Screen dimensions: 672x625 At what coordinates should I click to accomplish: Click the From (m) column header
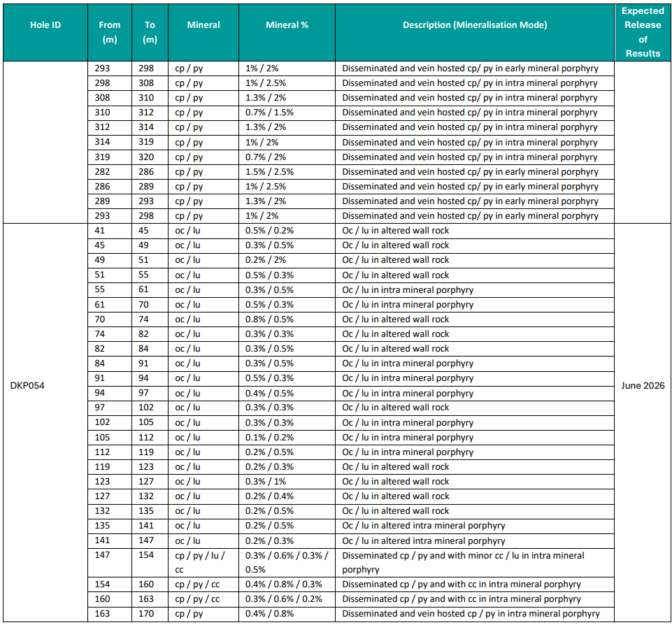[x=110, y=33]
